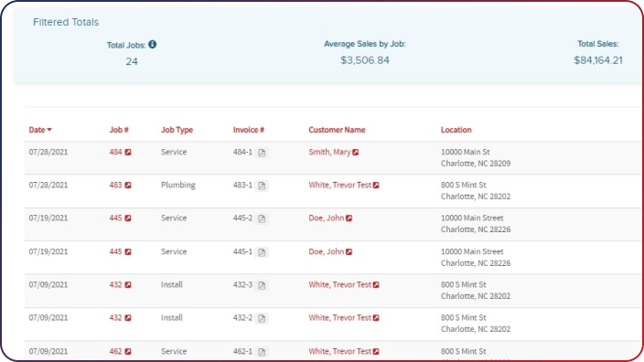
Task: Open invoice 445-1 document icon
Action: tap(262, 252)
